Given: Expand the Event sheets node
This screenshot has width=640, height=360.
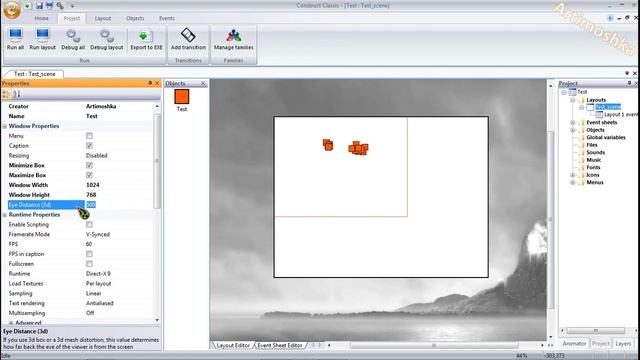Looking at the screenshot, I should 573,122.
